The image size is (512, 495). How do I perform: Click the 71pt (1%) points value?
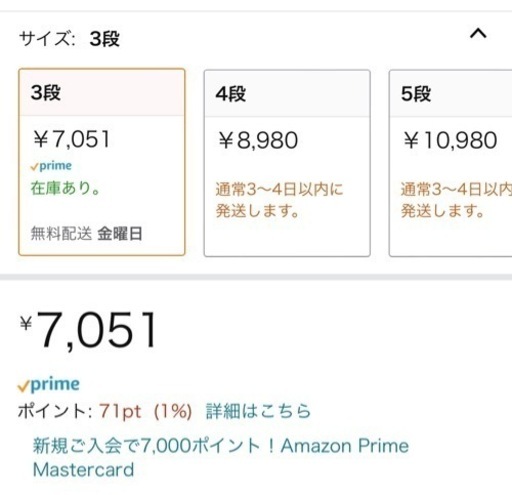pyautogui.click(x=145, y=411)
